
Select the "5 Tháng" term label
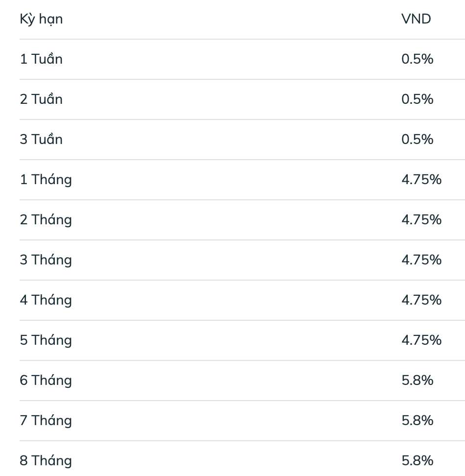(x=46, y=340)
